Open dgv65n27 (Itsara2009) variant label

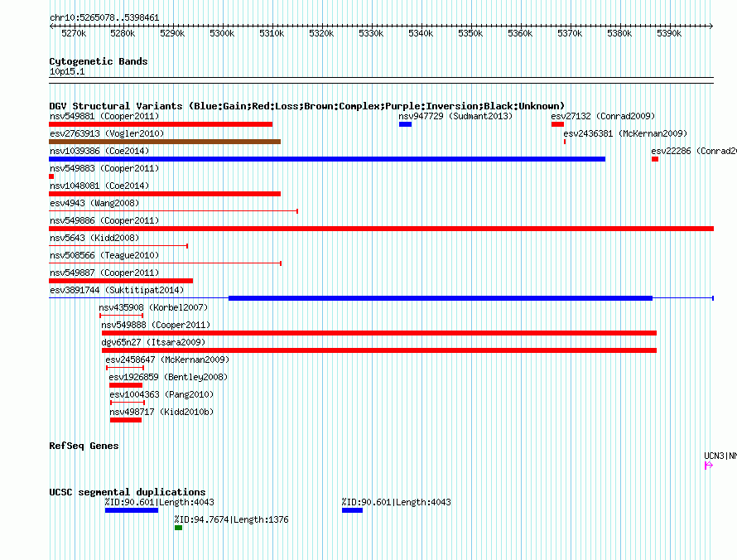(153, 342)
